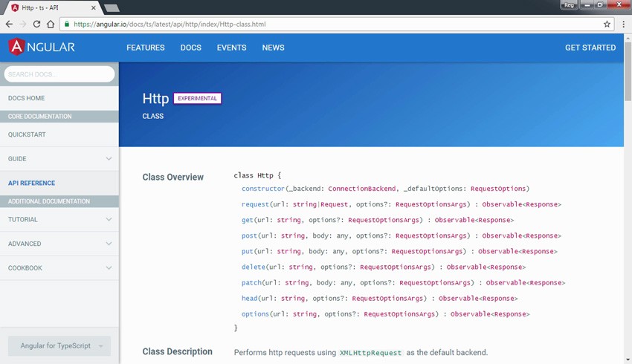Viewport: 632px width, 364px height.
Task: Click the get method link
Action: pos(247,220)
